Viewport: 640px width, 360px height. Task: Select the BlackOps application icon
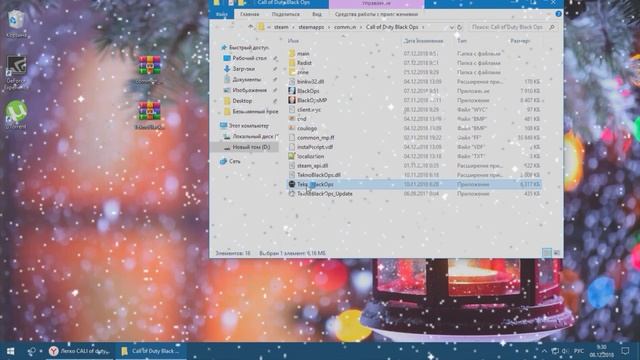coord(292,91)
